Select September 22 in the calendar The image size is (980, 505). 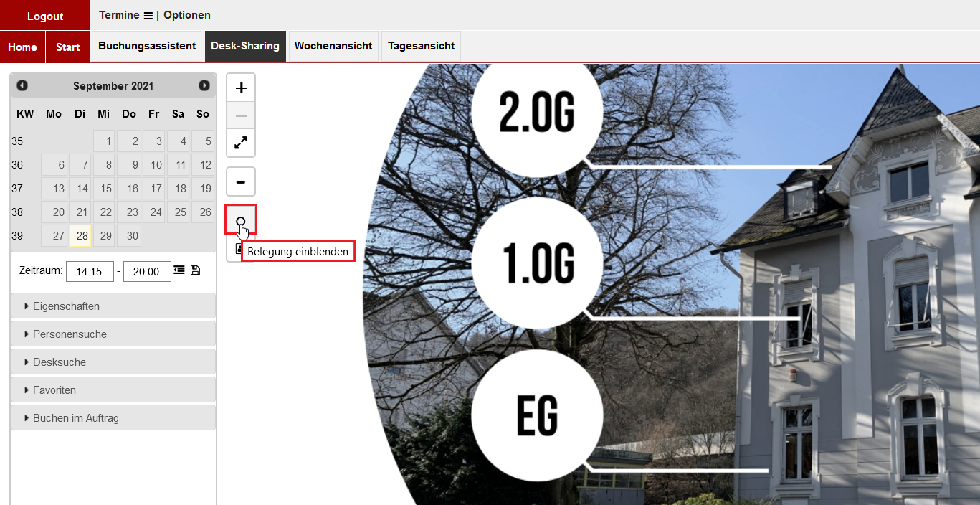[104, 212]
